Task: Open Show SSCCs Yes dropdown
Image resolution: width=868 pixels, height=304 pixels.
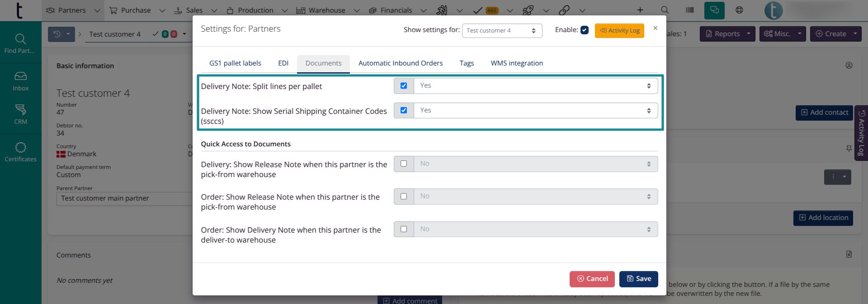Action: pyautogui.click(x=535, y=111)
